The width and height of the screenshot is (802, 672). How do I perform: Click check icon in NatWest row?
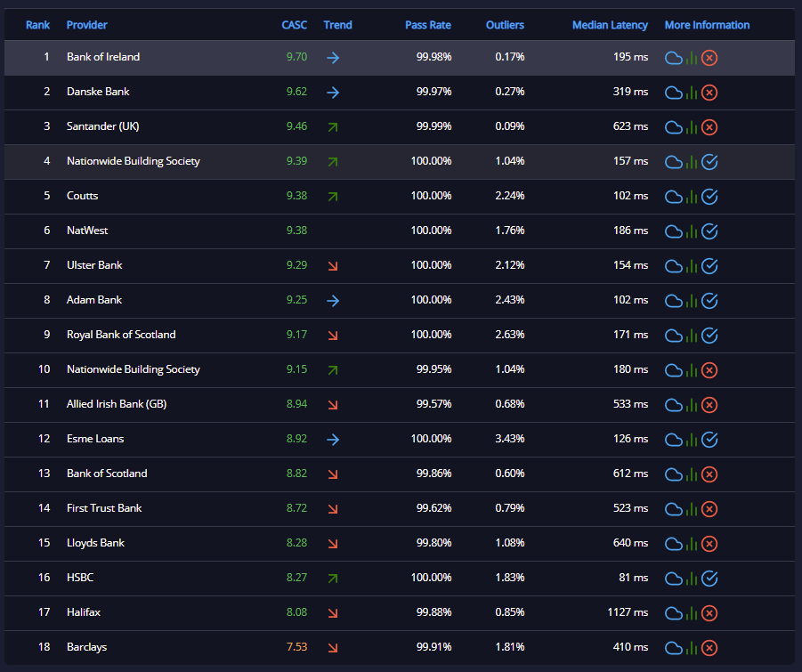point(709,231)
